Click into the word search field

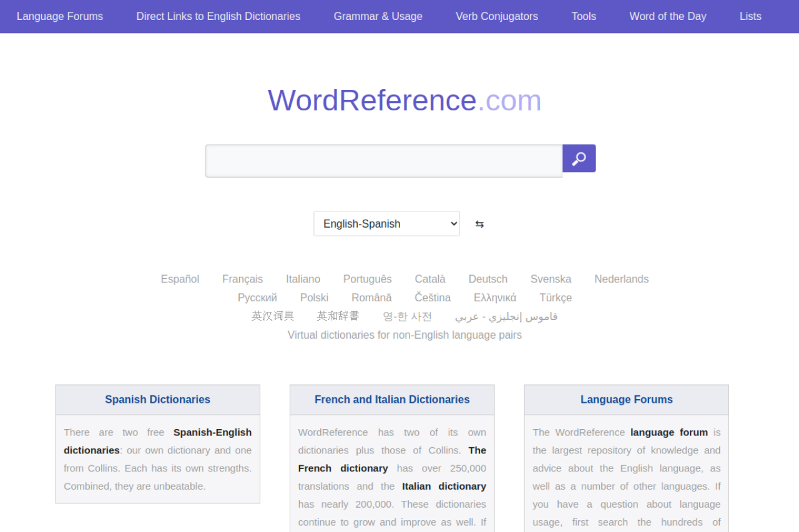coord(383,161)
